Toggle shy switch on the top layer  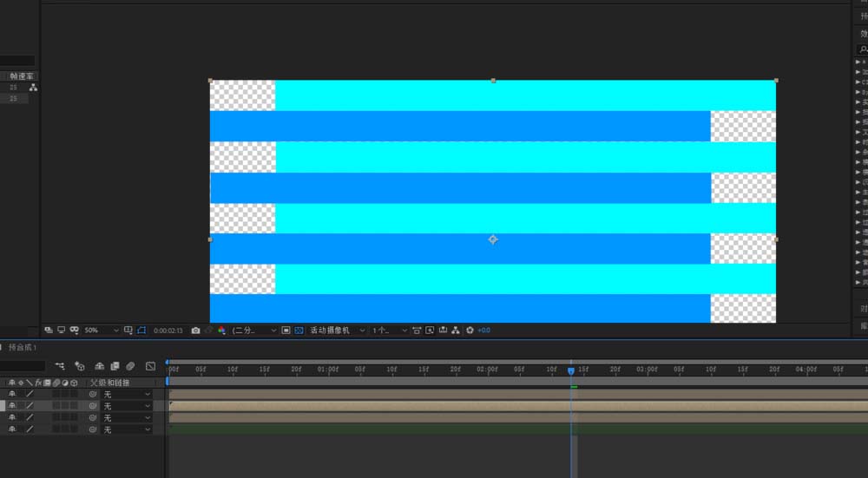(x=12, y=395)
